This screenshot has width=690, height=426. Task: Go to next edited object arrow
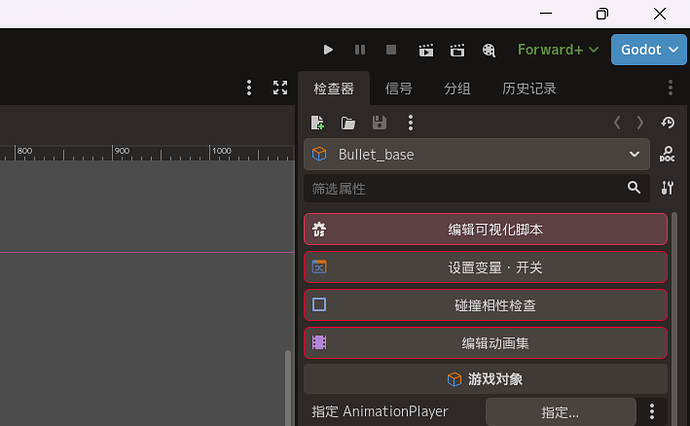pos(640,123)
